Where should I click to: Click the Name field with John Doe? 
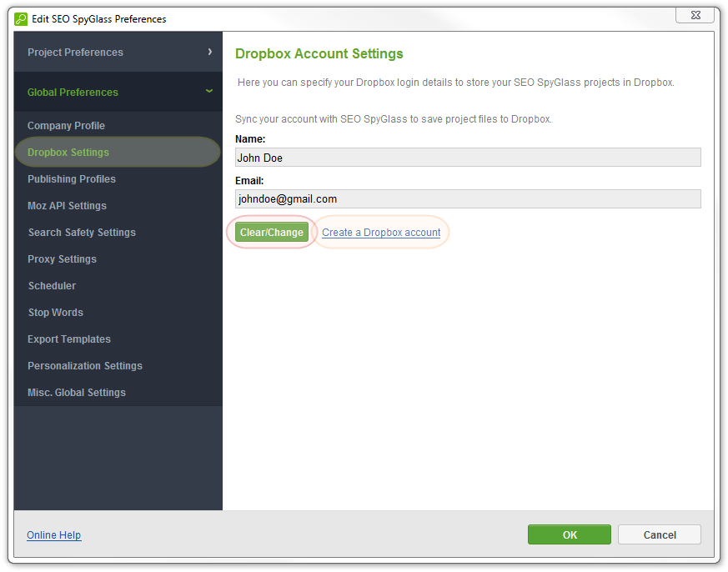468,158
